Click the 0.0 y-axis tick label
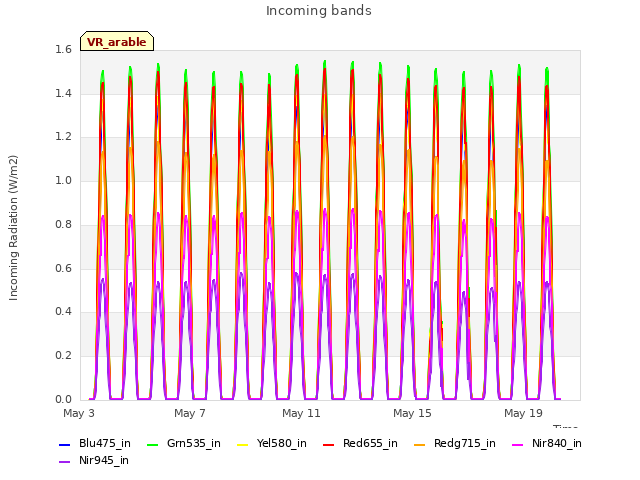Image resolution: width=640 pixels, height=480 pixels. (x=63, y=399)
